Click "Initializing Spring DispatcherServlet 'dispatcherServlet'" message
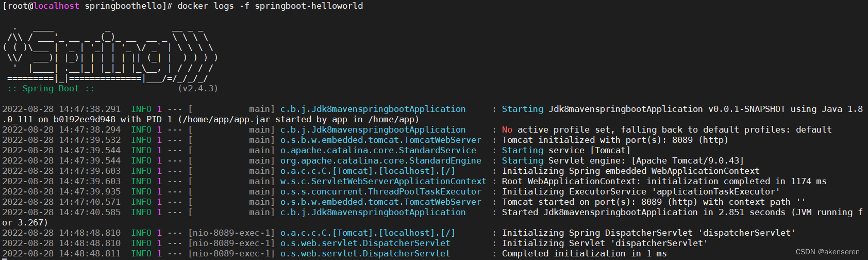This screenshot has width=868, height=260. tap(649, 233)
